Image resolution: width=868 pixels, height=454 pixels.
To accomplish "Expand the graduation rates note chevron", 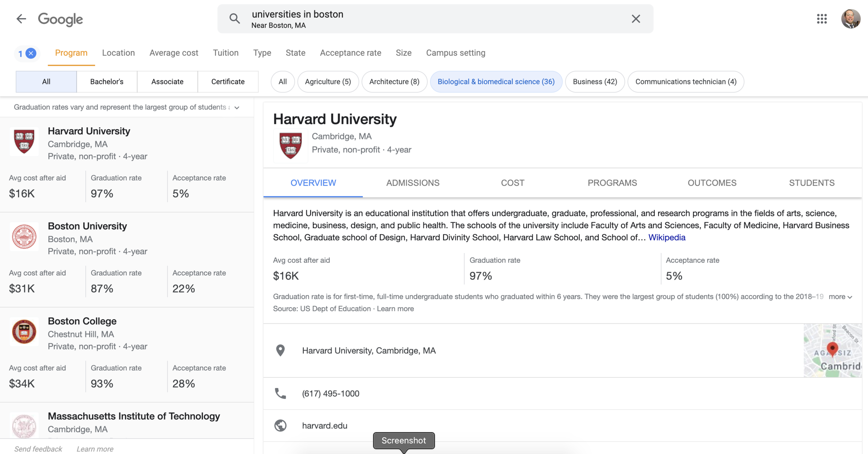I will tap(237, 108).
